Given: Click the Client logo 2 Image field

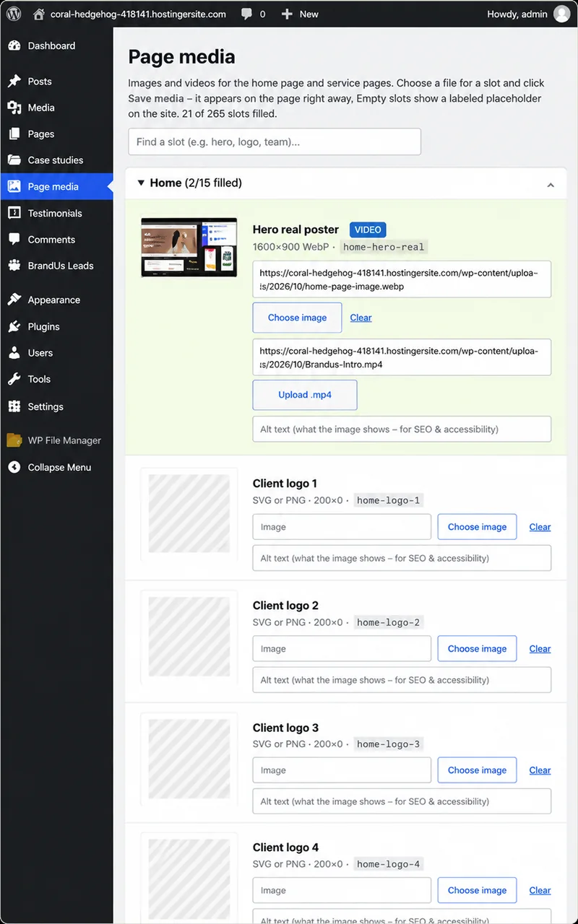Looking at the screenshot, I should [342, 649].
